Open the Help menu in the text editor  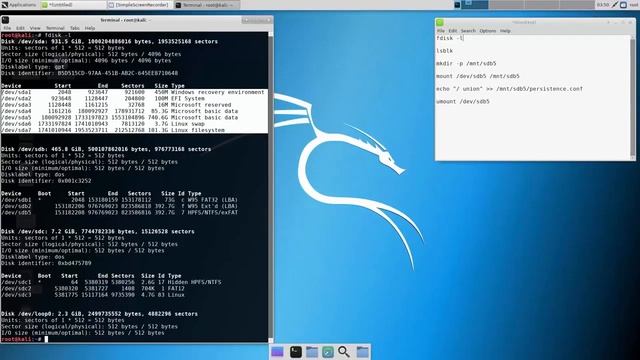coord(505,31)
